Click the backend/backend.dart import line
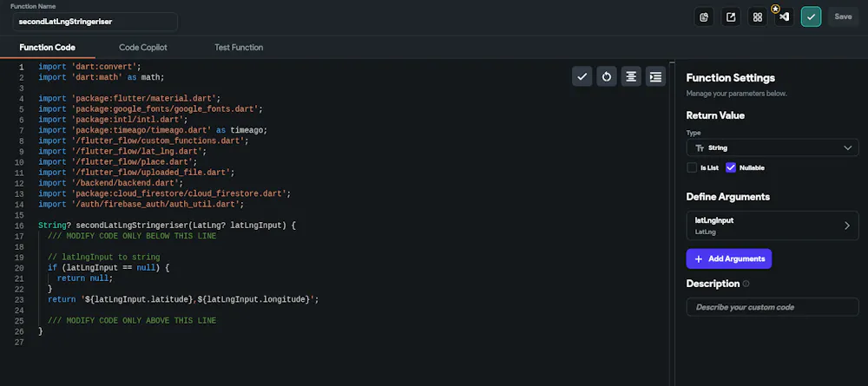Viewport: 868px width, 386px height. (111, 183)
